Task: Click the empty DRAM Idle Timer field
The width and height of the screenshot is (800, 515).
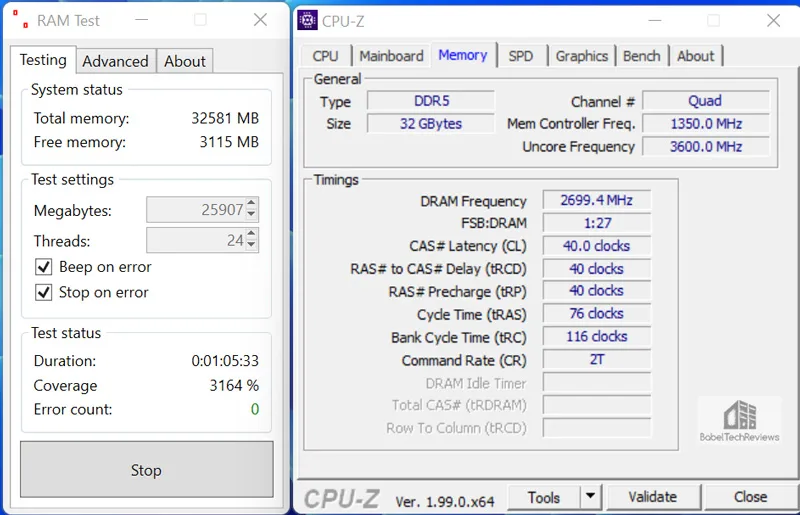Action: (x=596, y=382)
